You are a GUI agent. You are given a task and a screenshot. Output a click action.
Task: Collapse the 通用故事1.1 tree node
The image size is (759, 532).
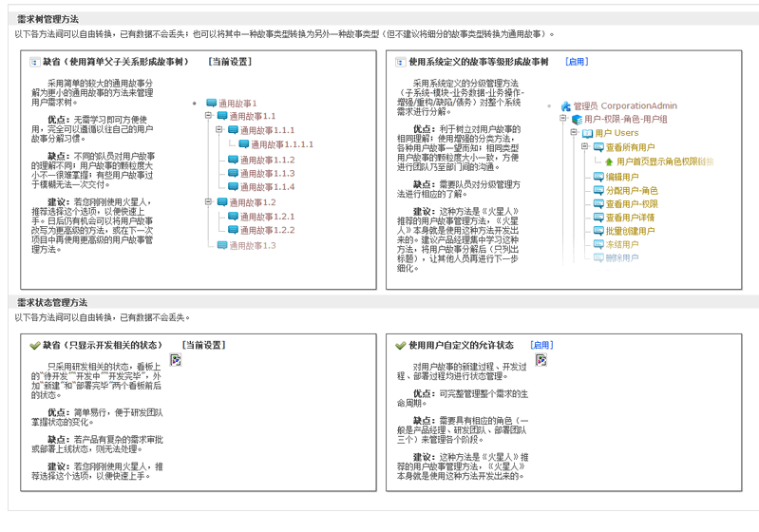[208, 116]
